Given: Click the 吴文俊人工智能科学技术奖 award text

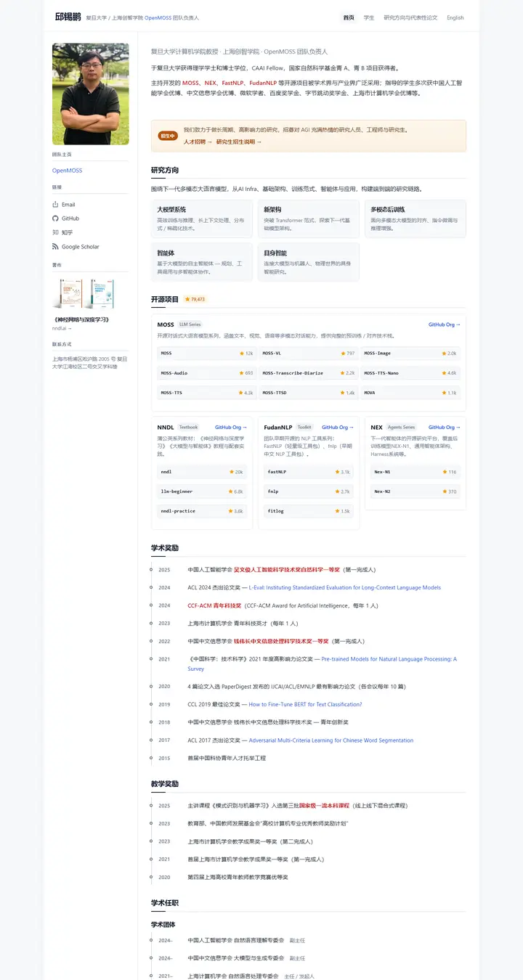Looking at the screenshot, I should pyautogui.click(x=286, y=570).
